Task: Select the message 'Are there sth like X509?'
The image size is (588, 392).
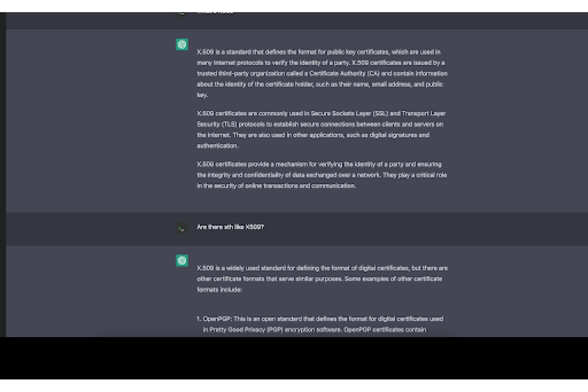Action: click(x=230, y=227)
